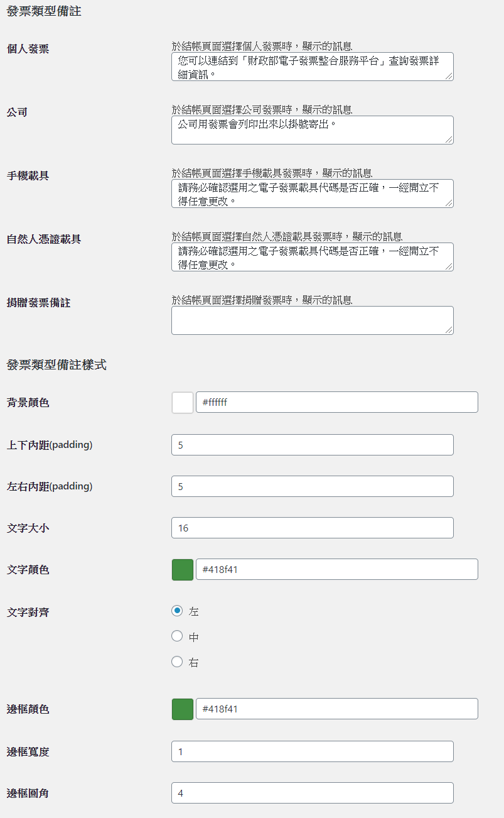
Task: Click the empty 捐贈發票備註 textarea
Action: pyautogui.click(x=313, y=320)
